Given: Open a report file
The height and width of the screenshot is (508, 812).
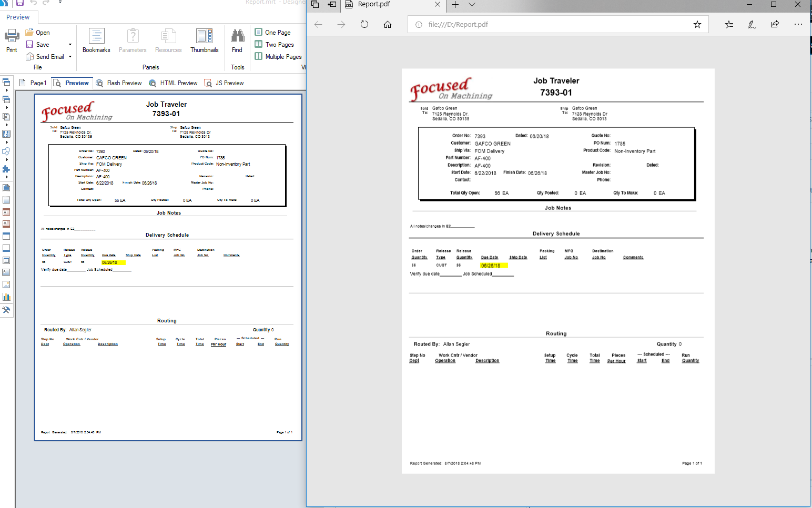Looking at the screenshot, I should click(x=37, y=33).
